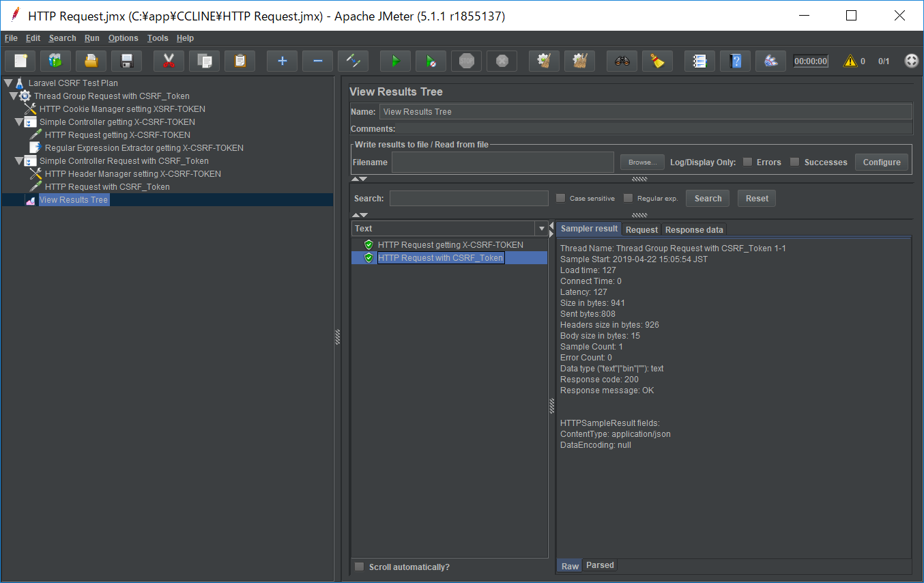Select result HTTP Request getting X-CSRF-TOKEN
The width and height of the screenshot is (924, 583).
pyautogui.click(x=450, y=244)
